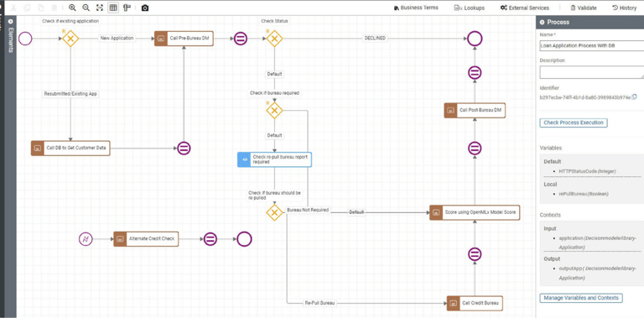Select end event after Alternate Credit Check flow

point(244,239)
